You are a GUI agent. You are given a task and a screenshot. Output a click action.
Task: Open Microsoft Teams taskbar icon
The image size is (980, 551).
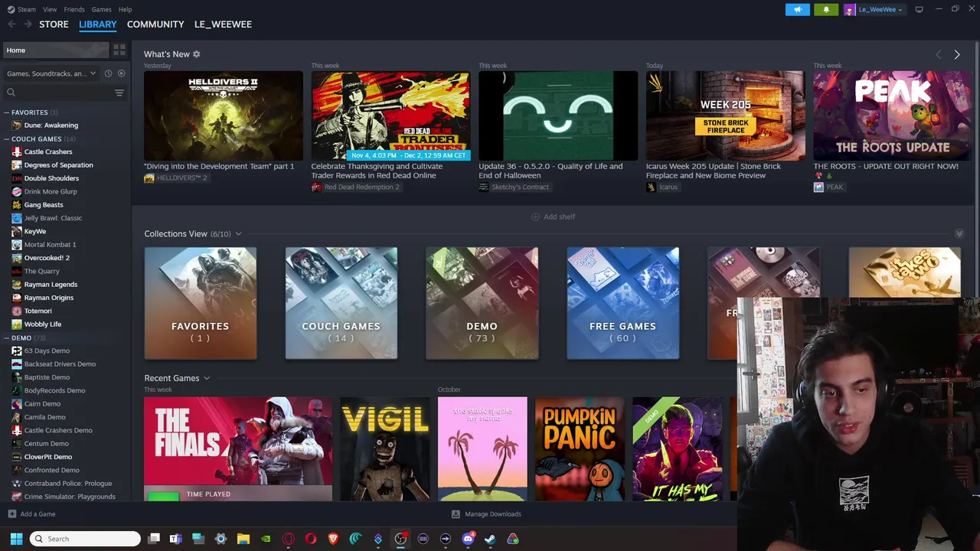tap(175, 539)
